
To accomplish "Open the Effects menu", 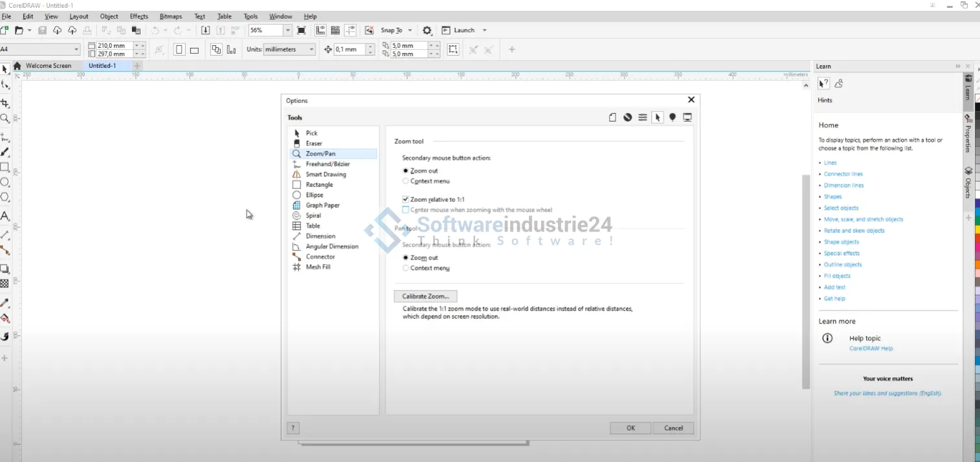I will click(139, 16).
